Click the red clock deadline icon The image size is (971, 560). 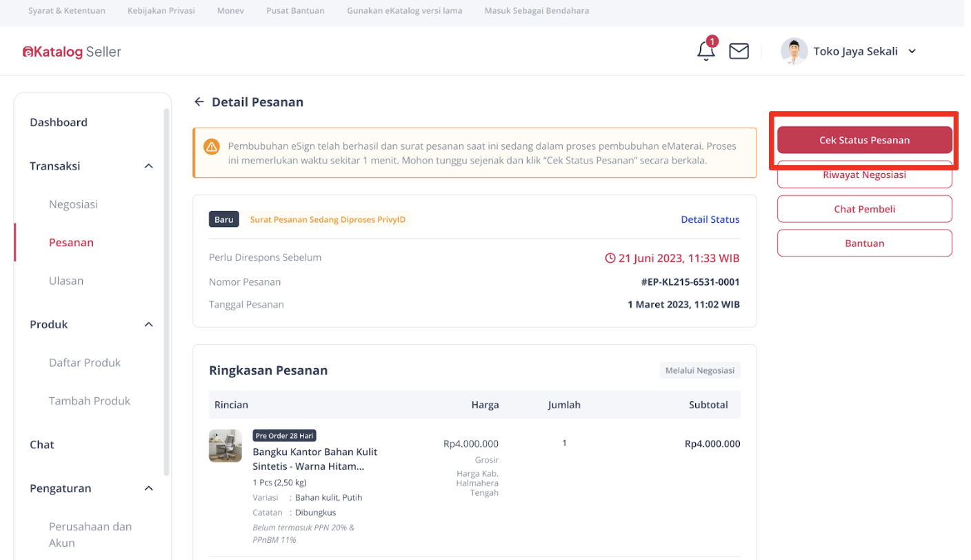click(x=610, y=259)
